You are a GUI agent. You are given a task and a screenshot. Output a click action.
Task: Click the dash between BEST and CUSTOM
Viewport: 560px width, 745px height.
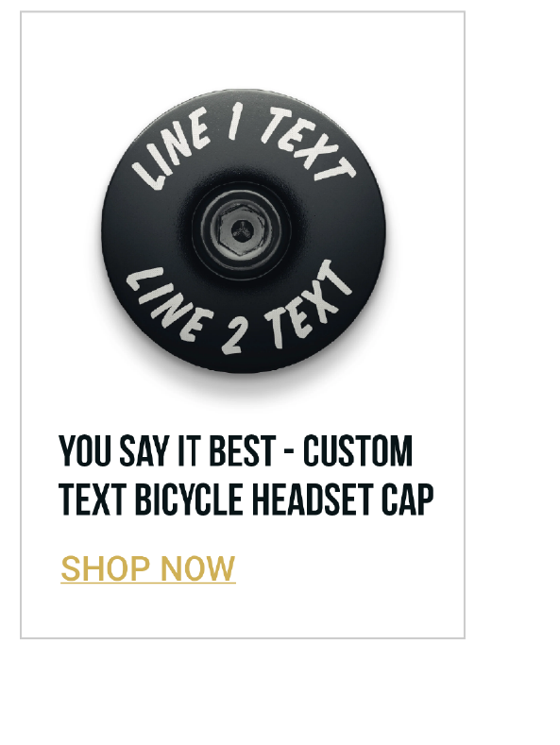coord(290,452)
